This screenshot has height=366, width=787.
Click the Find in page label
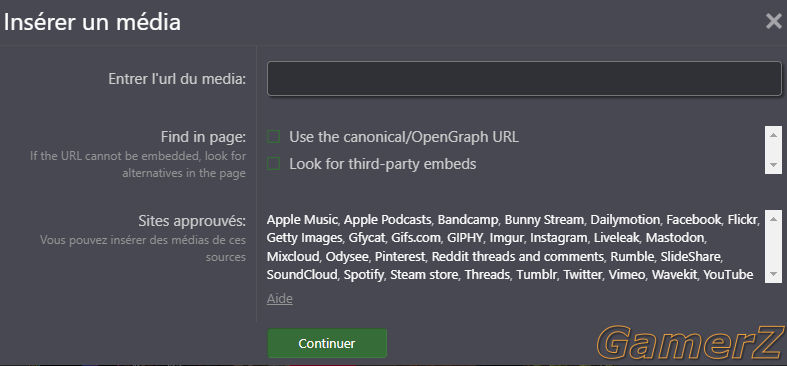click(x=203, y=137)
